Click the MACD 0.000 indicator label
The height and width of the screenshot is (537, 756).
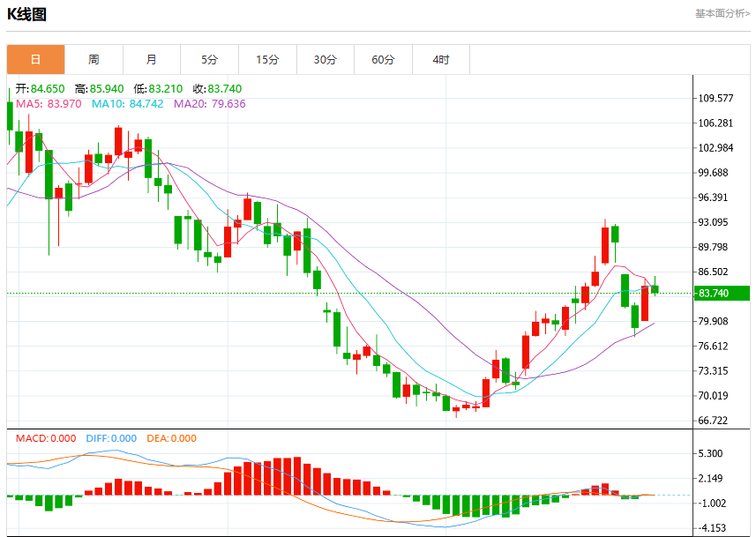pyautogui.click(x=46, y=438)
